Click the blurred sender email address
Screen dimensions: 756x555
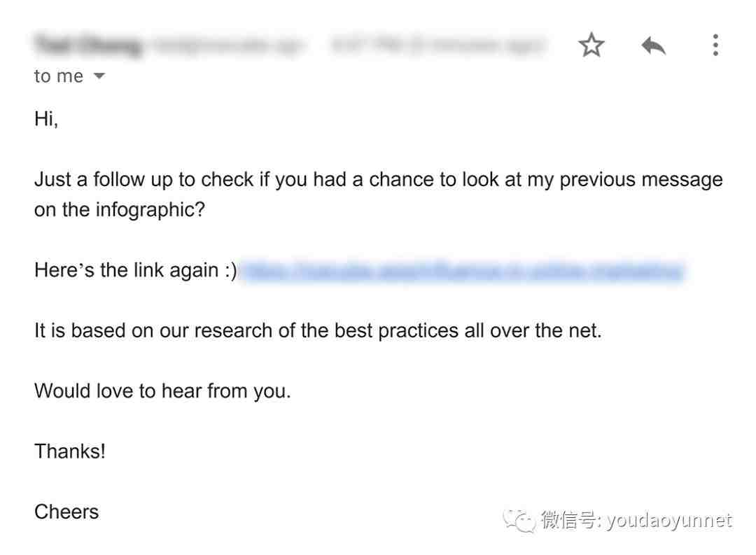(227, 45)
